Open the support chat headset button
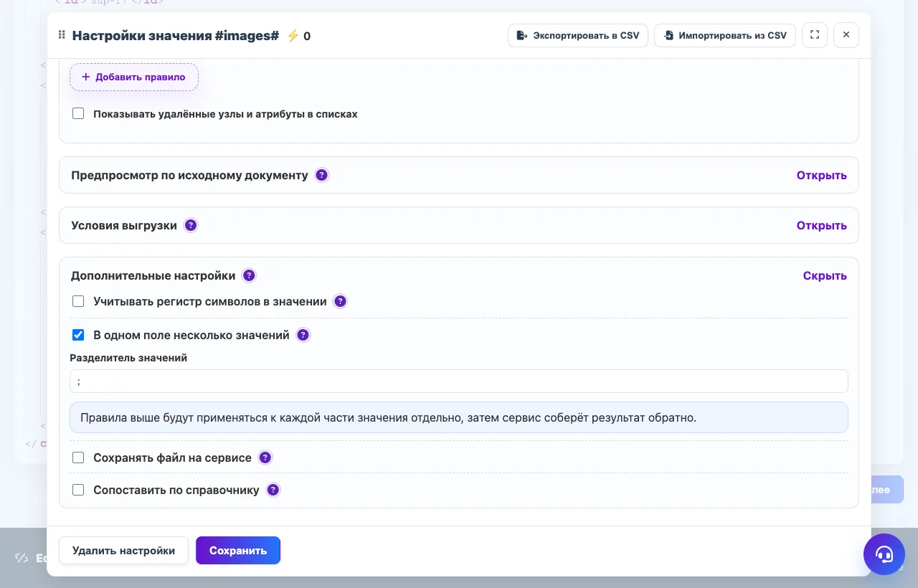Viewport: 918px width, 588px height. pyautogui.click(x=884, y=554)
